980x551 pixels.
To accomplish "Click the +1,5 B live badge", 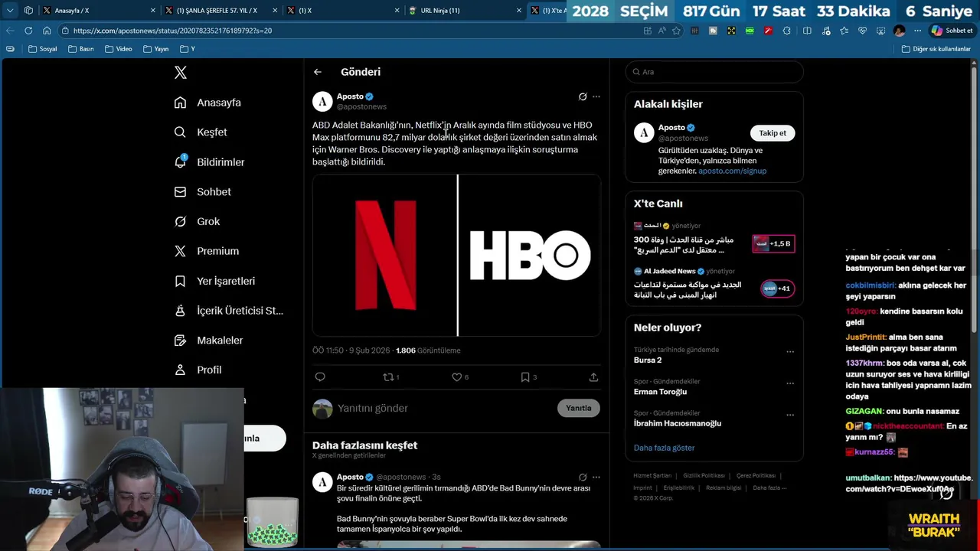I will click(x=773, y=243).
